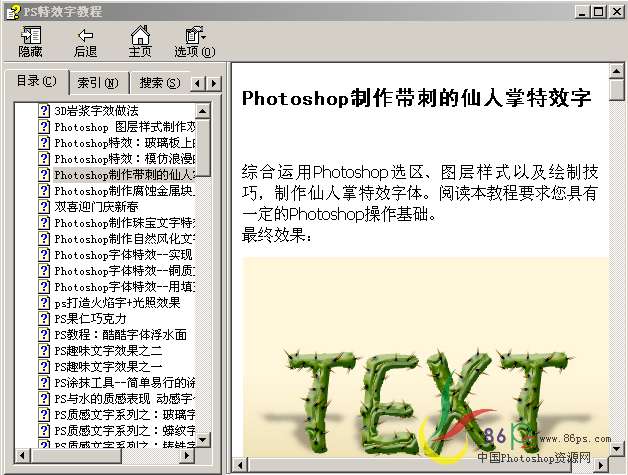The width and height of the screenshot is (628, 475).
Task: Close the PS特效字教程 window
Action: 617,12
